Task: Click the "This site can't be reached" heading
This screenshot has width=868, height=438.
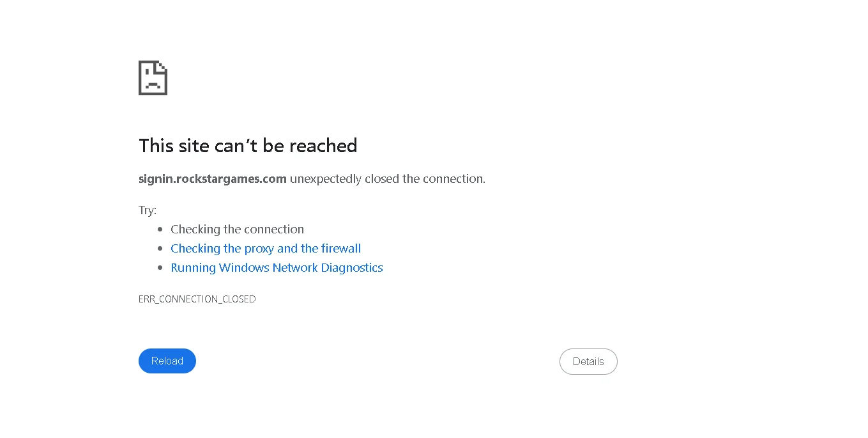Action: [x=248, y=146]
